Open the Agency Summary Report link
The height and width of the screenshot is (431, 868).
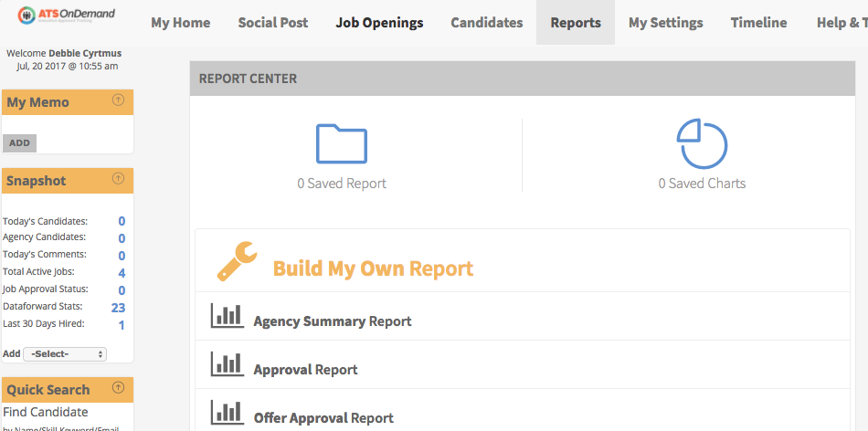point(333,321)
